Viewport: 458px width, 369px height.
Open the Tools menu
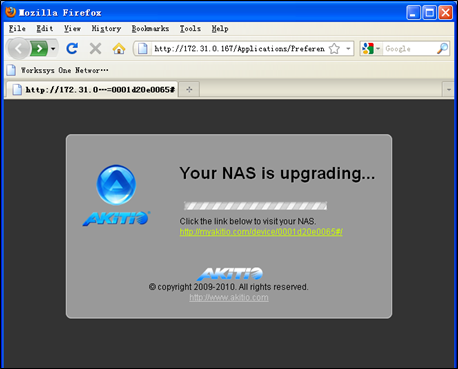pos(190,29)
